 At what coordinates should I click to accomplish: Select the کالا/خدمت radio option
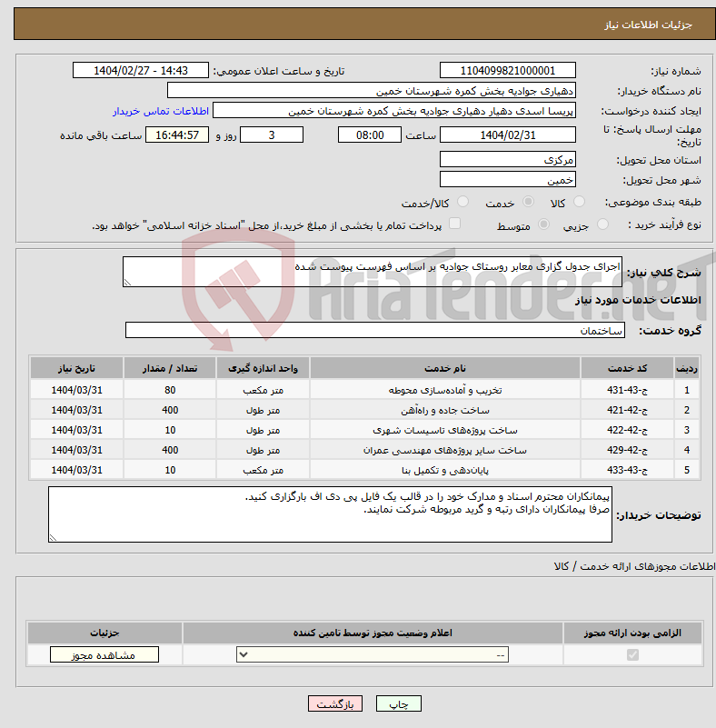tap(462, 202)
